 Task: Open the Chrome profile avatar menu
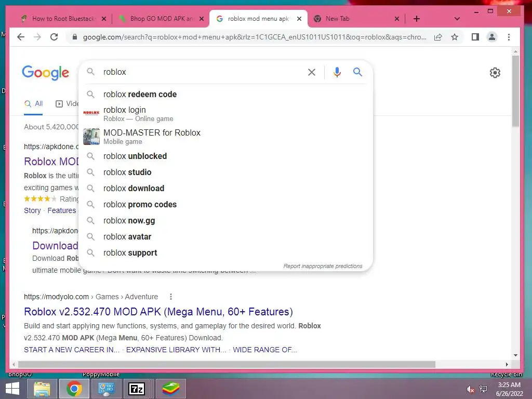(492, 37)
